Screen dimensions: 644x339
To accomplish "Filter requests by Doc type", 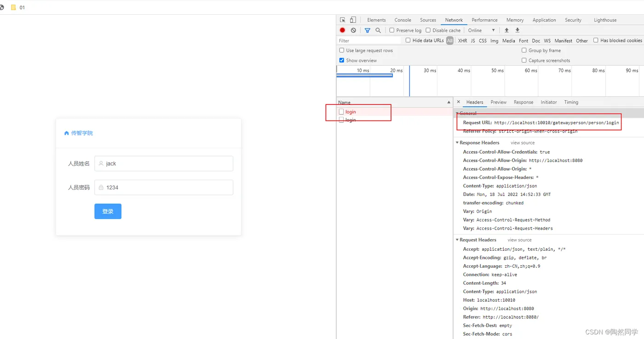I will [x=536, y=40].
